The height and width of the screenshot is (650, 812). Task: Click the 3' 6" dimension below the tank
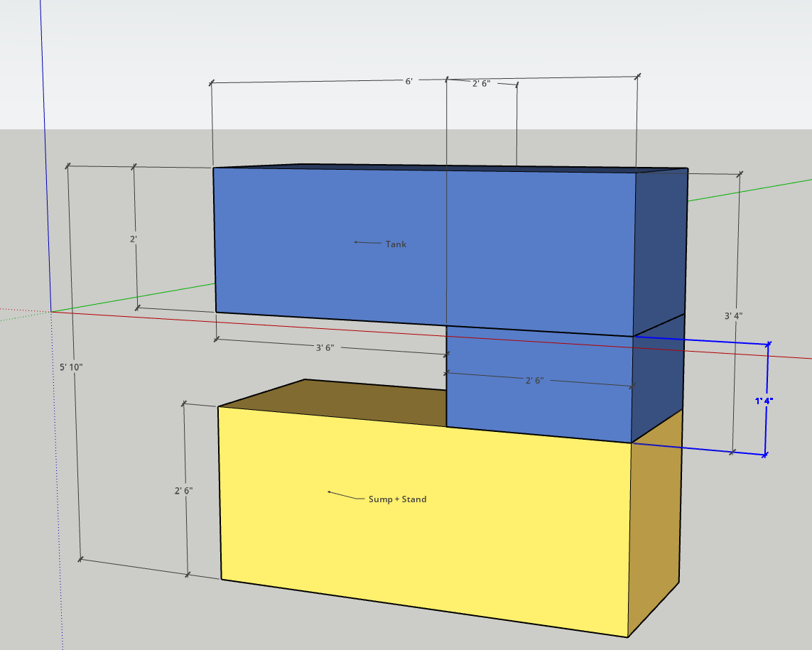325,347
